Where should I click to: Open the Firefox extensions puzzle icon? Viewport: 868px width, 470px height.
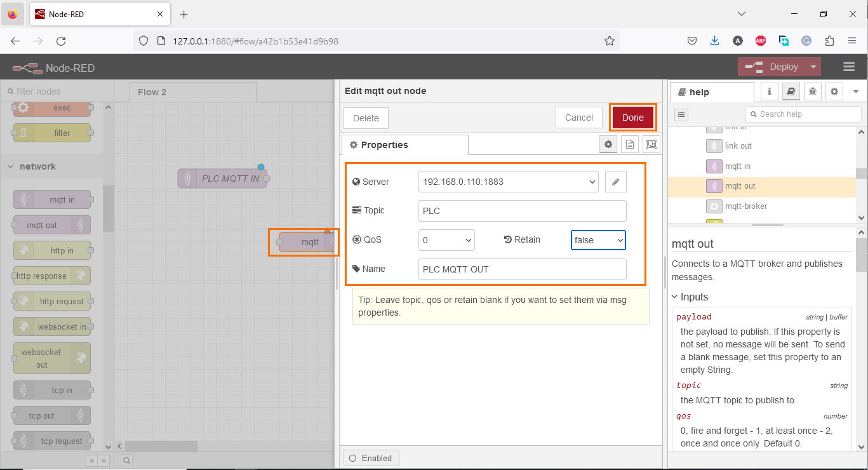[x=829, y=41]
